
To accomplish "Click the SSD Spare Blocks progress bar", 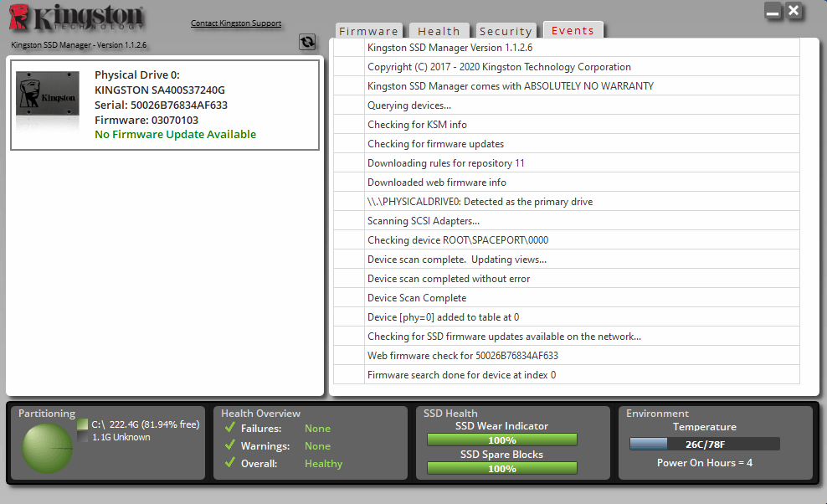I will [x=502, y=469].
